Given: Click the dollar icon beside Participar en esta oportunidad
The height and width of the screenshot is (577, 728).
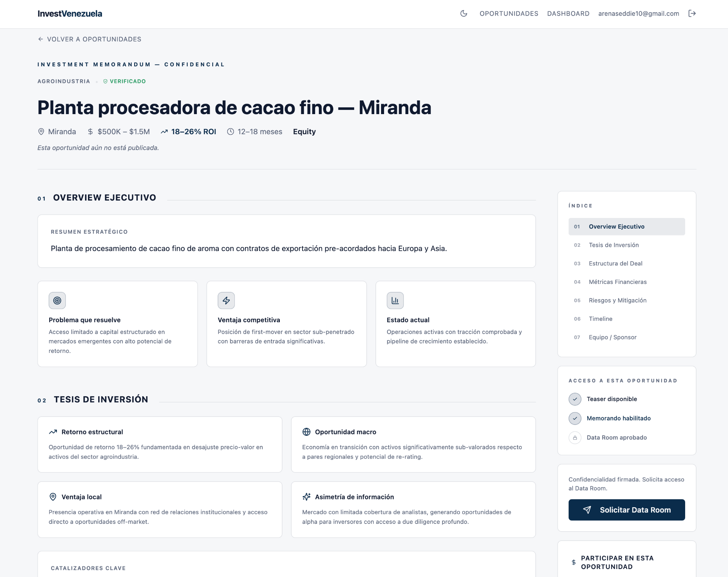Looking at the screenshot, I should (574, 562).
